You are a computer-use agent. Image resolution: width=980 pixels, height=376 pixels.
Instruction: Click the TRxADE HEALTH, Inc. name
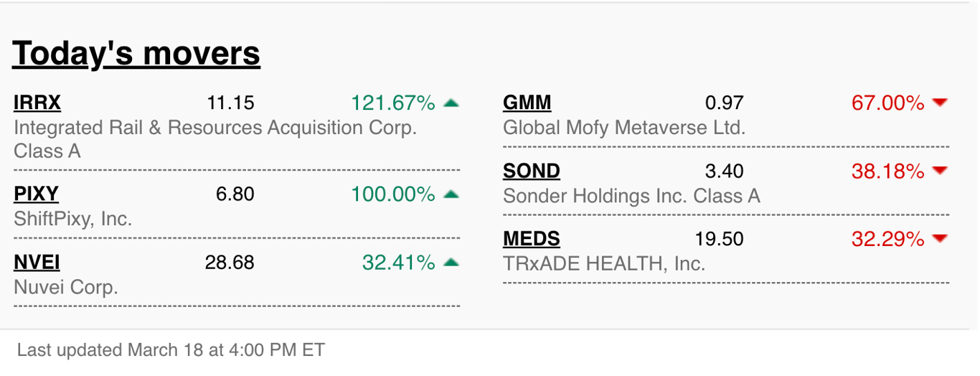tap(604, 264)
